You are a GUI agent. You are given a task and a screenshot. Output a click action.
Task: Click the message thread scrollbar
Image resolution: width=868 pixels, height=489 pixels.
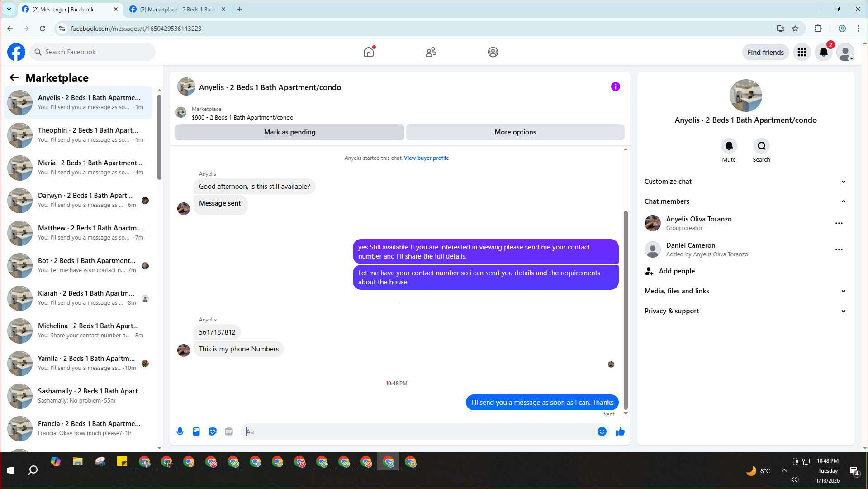pyautogui.click(x=626, y=310)
